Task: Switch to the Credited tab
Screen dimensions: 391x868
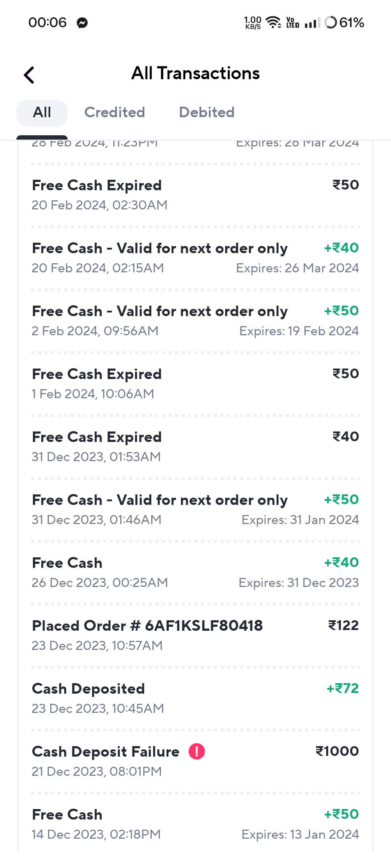Action: click(115, 112)
